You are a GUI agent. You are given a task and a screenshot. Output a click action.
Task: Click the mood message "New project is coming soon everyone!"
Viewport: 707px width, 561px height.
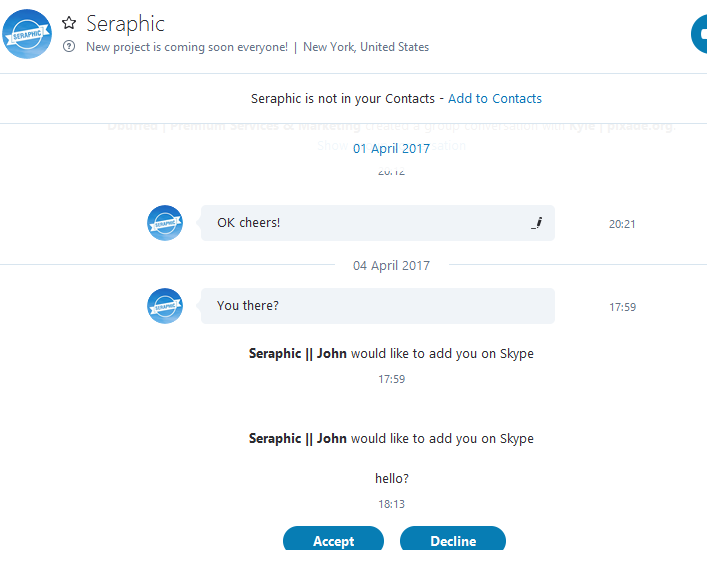[x=187, y=47]
